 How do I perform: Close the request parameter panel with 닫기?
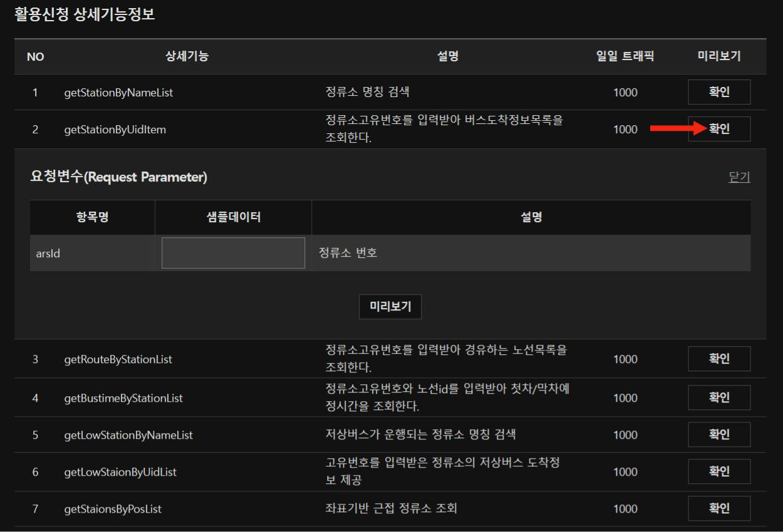tap(739, 177)
